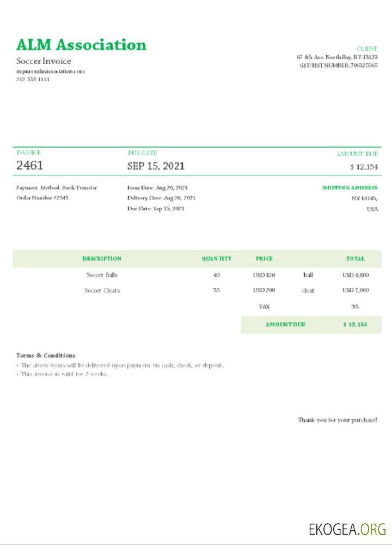Viewport: 392px width, 545px height.
Task: Select the DESCRIPTION column header
Action: tap(102, 259)
